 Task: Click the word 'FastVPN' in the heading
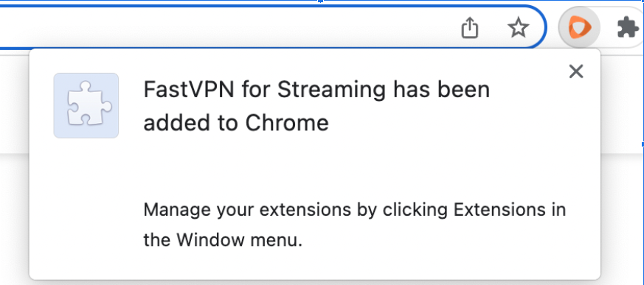click(189, 89)
